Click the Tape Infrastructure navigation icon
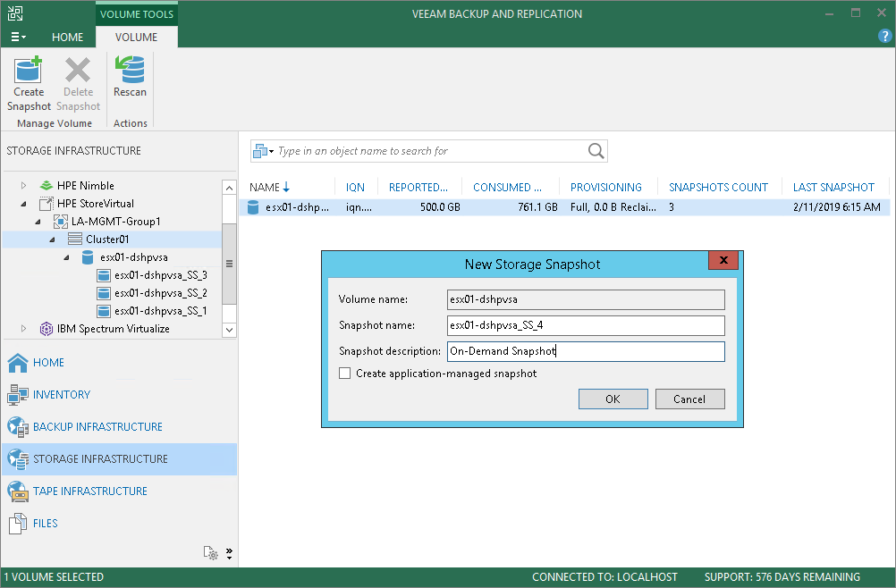 click(x=18, y=491)
